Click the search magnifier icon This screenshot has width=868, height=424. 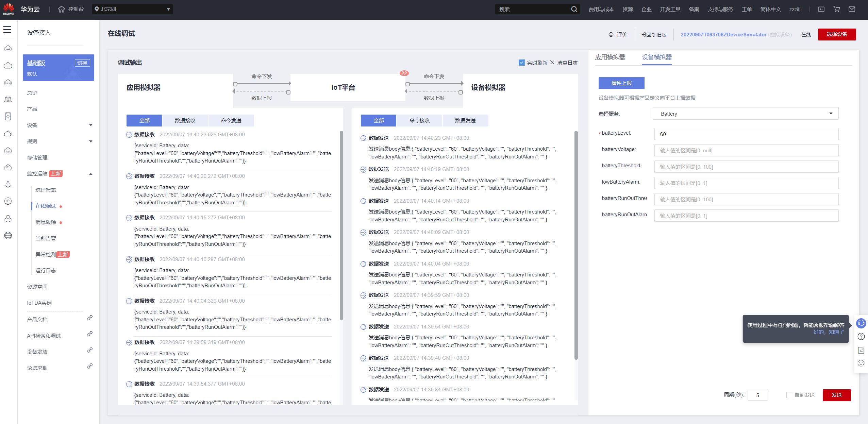tap(574, 9)
